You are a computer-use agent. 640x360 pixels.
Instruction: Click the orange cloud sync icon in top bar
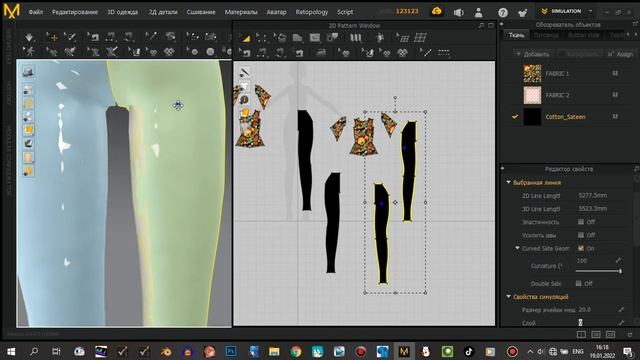436,11
